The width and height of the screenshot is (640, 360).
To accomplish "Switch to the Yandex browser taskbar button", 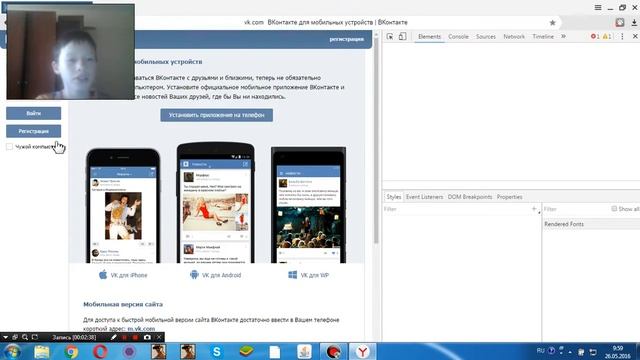I will 362,351.
